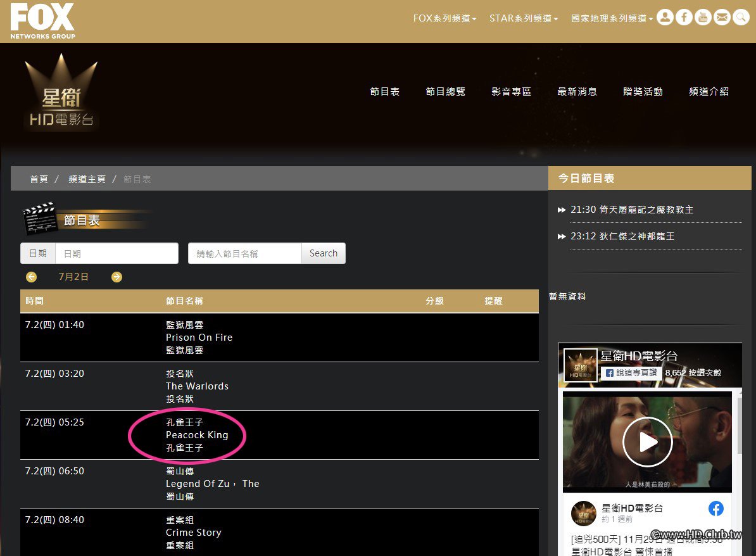Go to 頻道主頁 breadcrumb link
The width and height of the screenshot is (756, 556).
click(x=87, y=179)
